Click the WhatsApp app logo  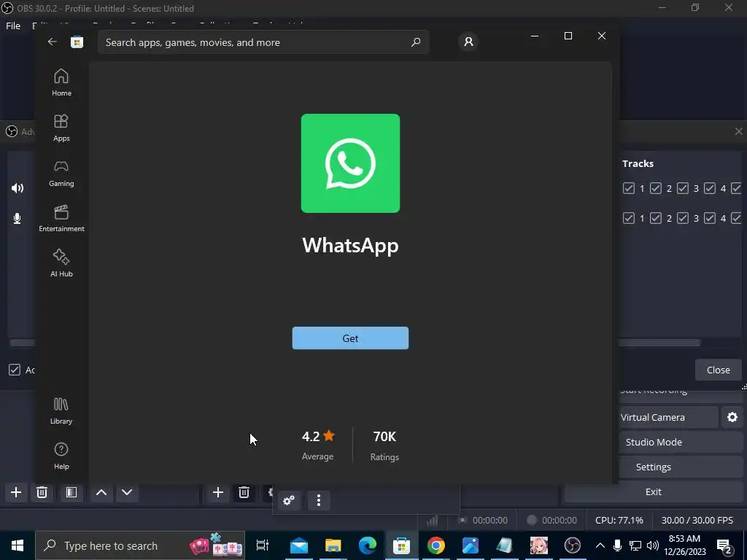(350, 163)
